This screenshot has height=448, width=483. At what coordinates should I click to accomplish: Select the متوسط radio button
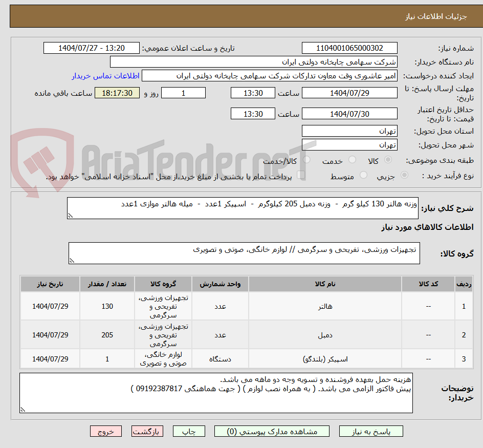[363, 175]
